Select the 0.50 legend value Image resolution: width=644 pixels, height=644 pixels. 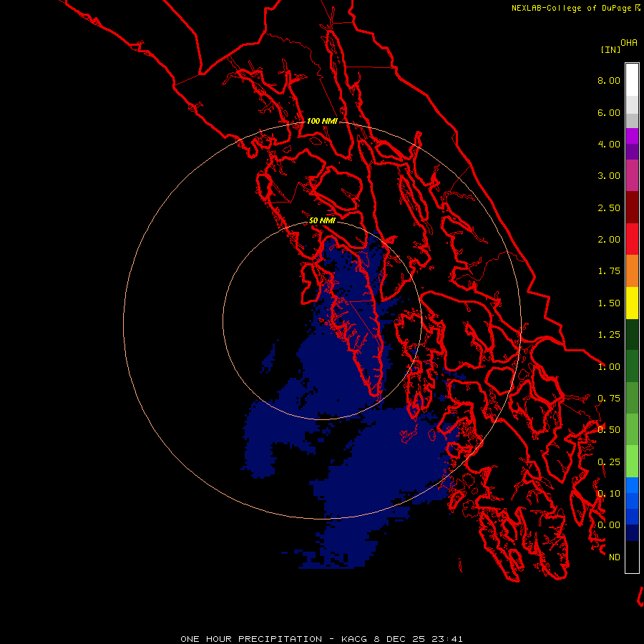point(609,430)
